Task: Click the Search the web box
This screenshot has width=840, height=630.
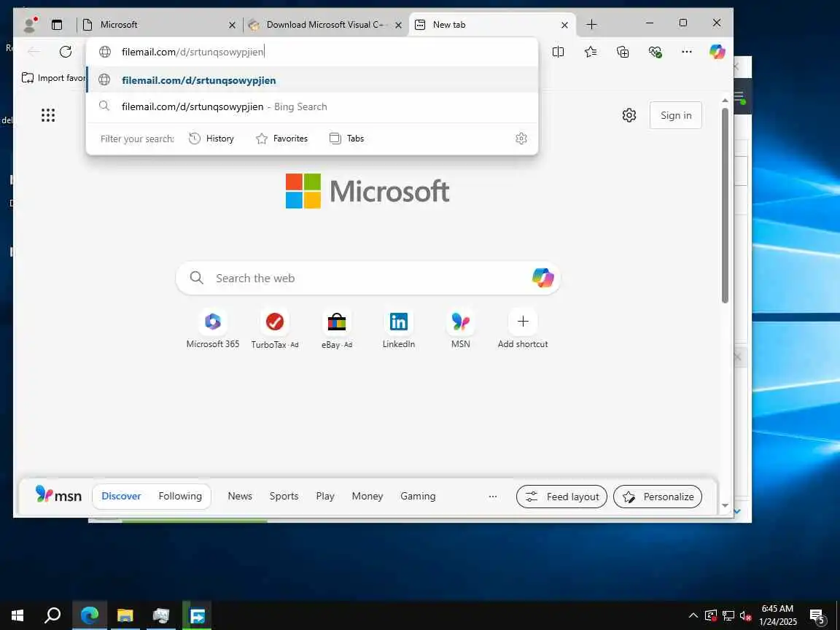Action: click(368, 278)
